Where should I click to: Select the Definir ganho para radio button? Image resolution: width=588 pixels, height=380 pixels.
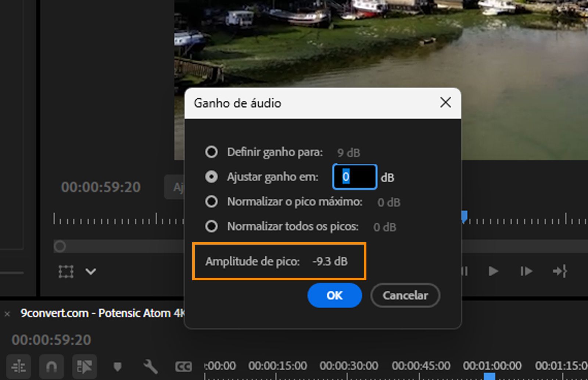click(x=211, y=152)
